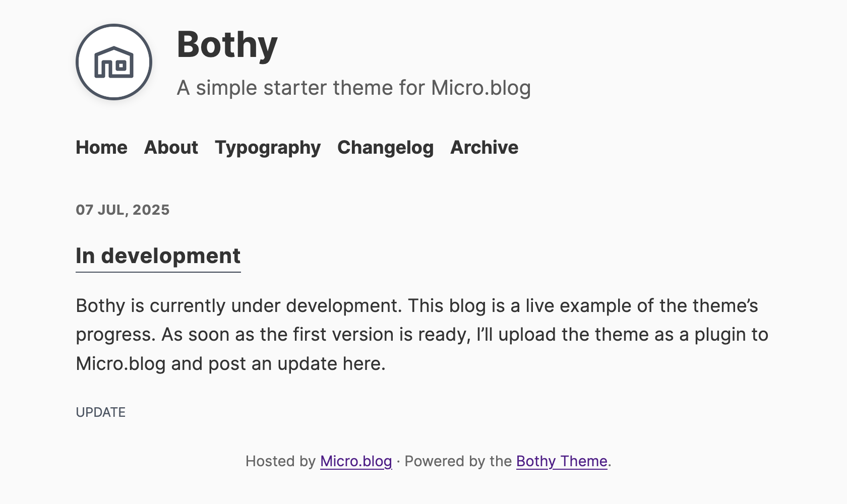This screenshot has height=504, width=847.
Task: Open the Bothy site title heading
Action: point(227,45)
